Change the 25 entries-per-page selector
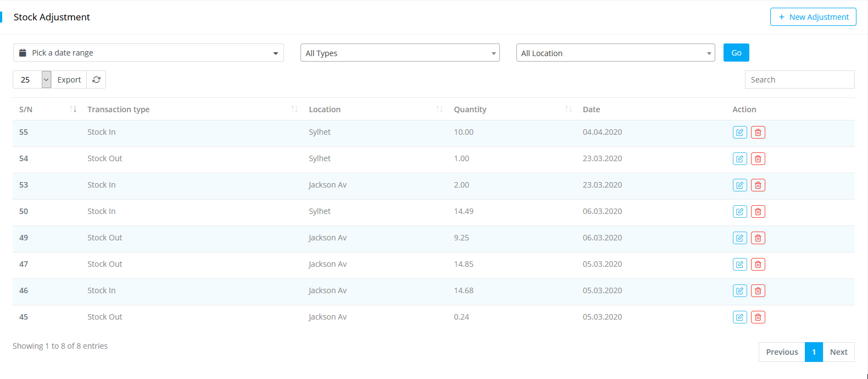Screen dimensions: 868x379 pos(32,80)
